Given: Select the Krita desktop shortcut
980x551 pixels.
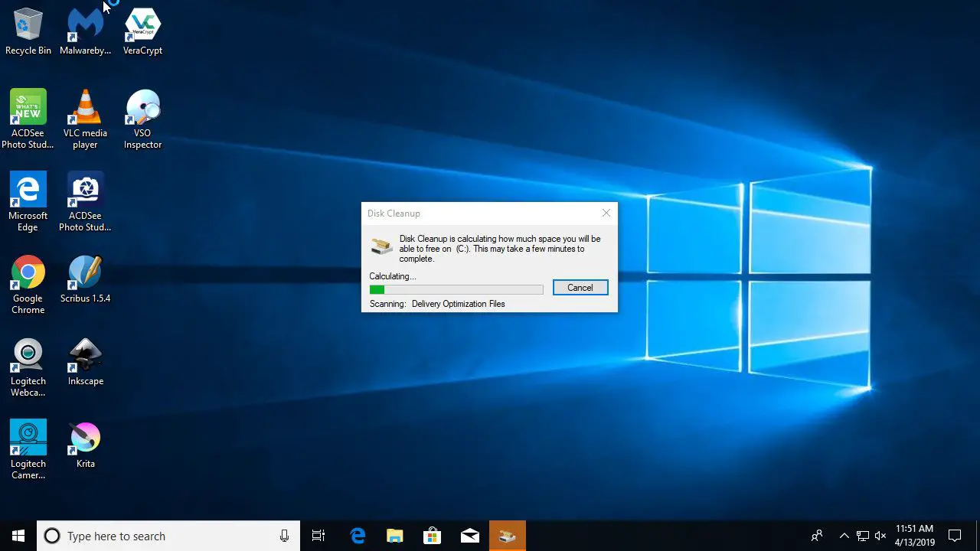Looking at the screenshot, I should tap(85, 445).
